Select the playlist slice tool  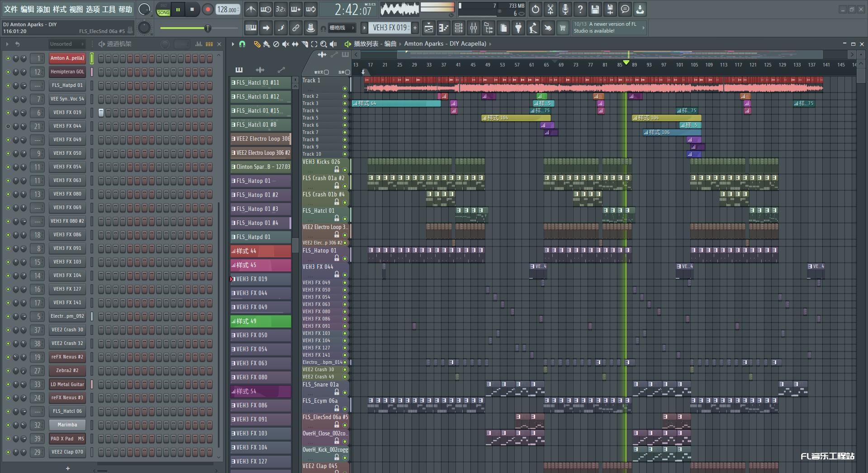click(304, 44)
